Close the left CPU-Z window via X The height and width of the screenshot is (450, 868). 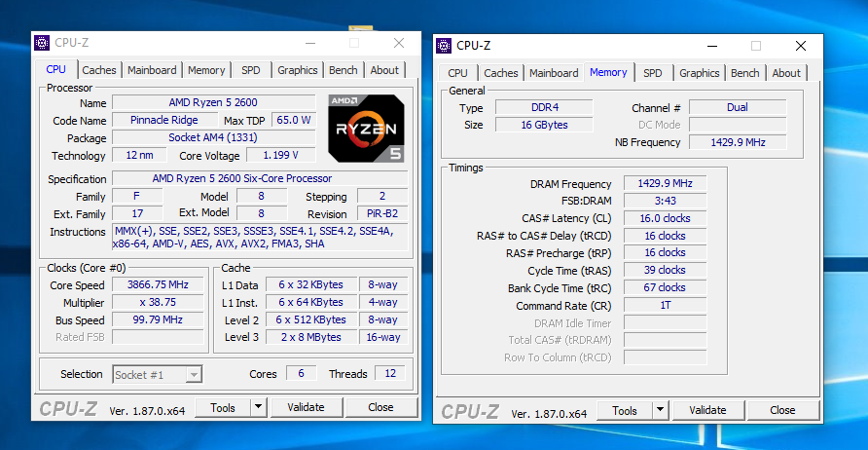[x=399, y=43]
